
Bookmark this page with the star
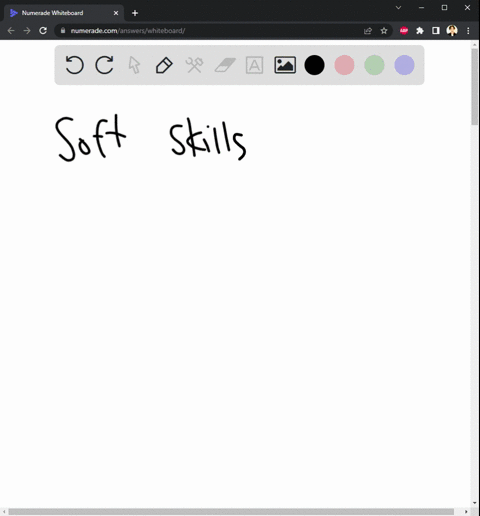(384, 31)
